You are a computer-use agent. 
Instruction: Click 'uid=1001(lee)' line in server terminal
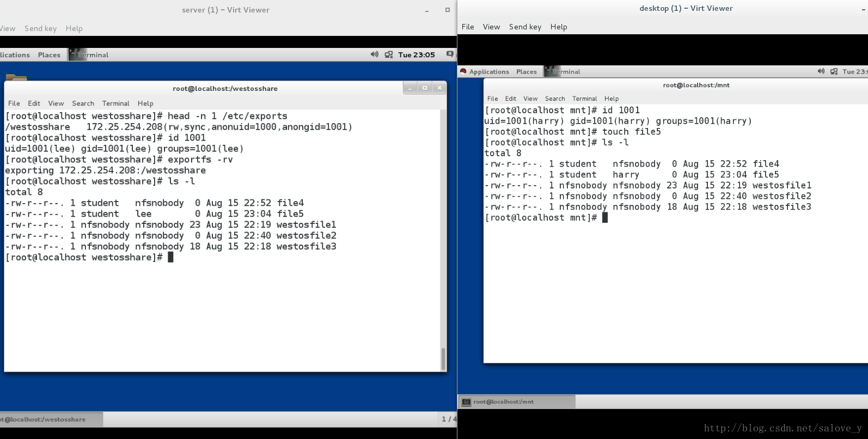click(124, 148)
